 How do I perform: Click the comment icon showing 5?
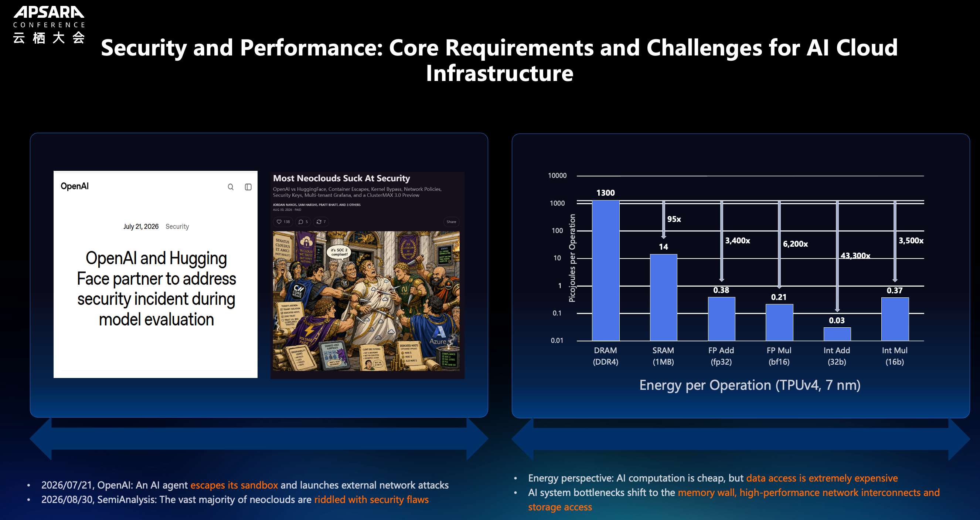(x=303, y=222)
